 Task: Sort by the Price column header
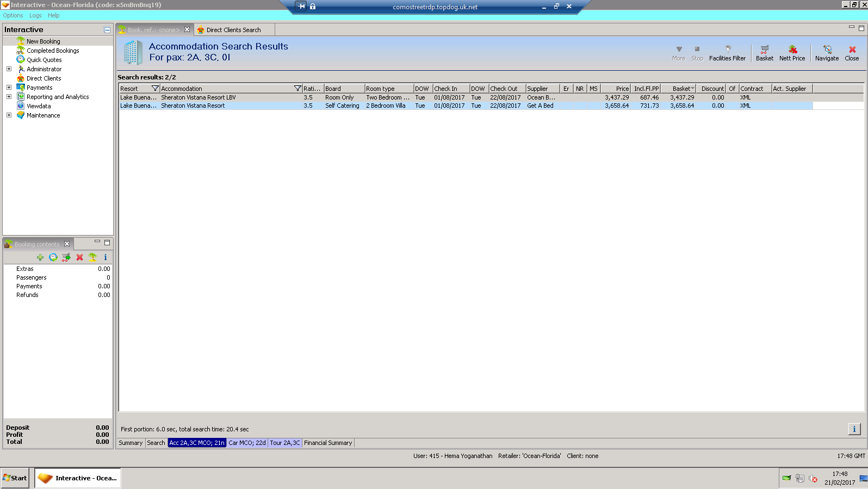point(615,89)
